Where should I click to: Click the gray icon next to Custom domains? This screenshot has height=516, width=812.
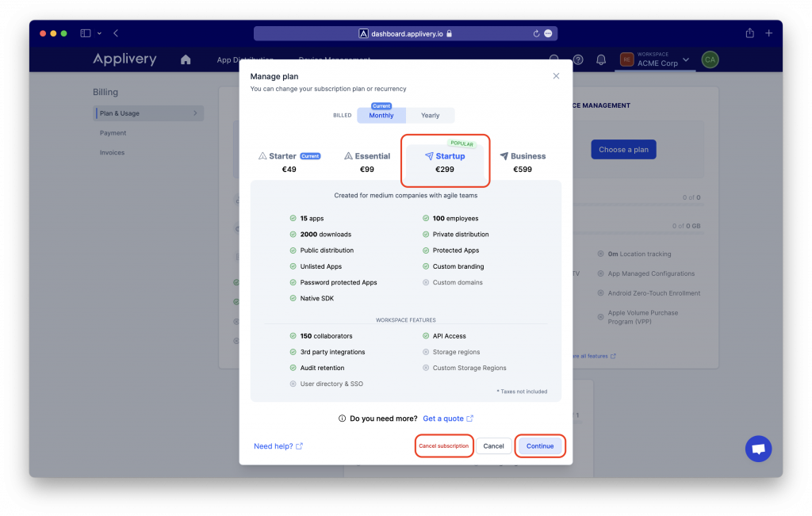426,283
